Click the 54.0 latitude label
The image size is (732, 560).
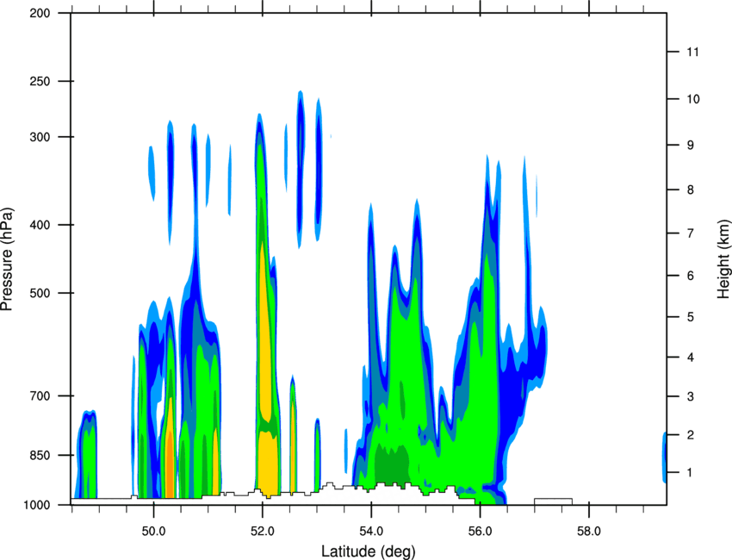(371, 532)
